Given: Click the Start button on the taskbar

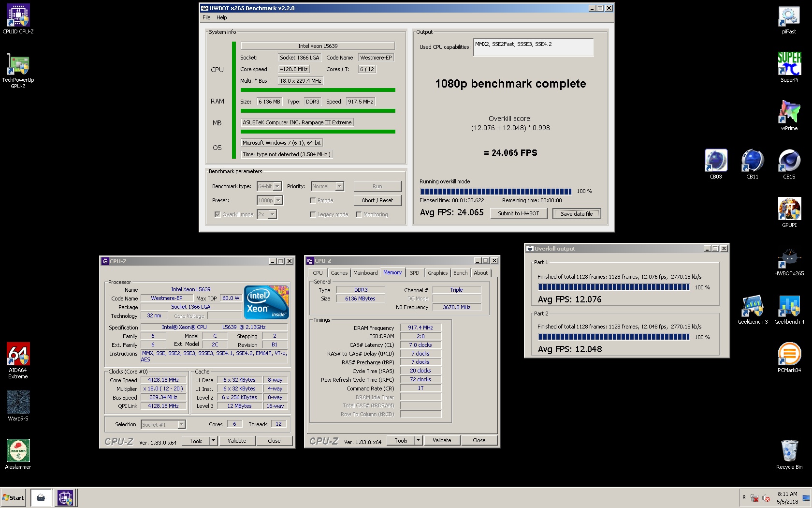Looking at the screenshot, I should coord(13,497).
